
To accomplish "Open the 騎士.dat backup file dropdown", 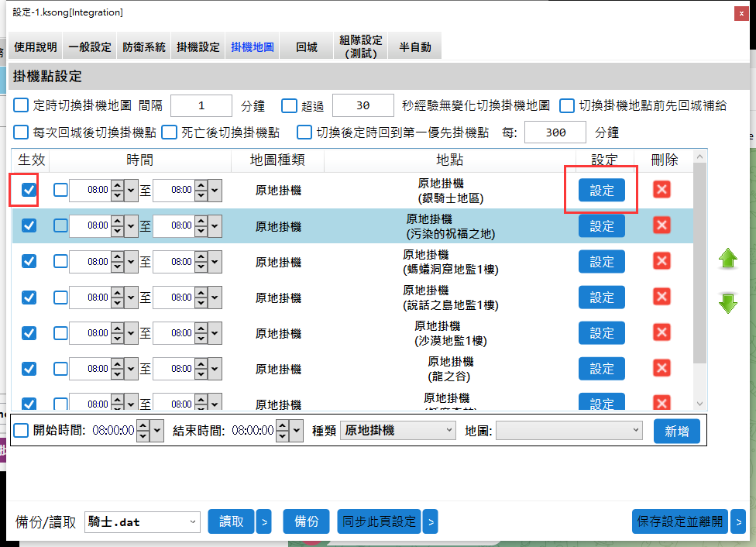I will [143, 522].
